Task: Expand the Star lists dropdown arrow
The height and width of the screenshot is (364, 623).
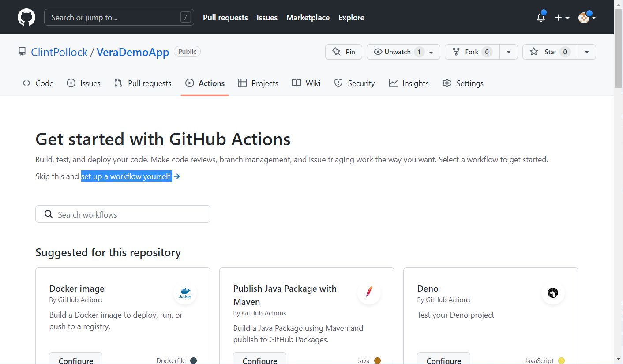Action: [587, 52]
